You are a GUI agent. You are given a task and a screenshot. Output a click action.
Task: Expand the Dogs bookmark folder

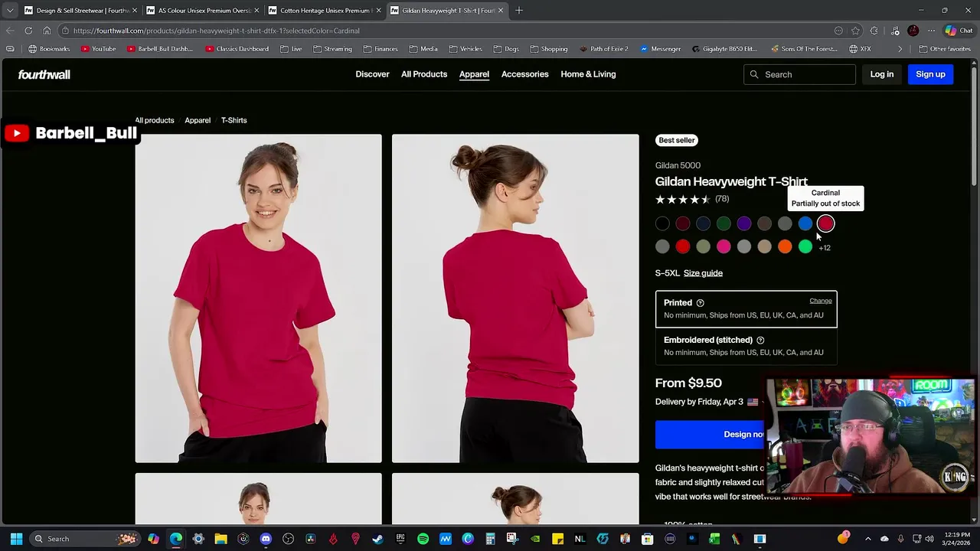pyautogui.click(x=506, y=49)
